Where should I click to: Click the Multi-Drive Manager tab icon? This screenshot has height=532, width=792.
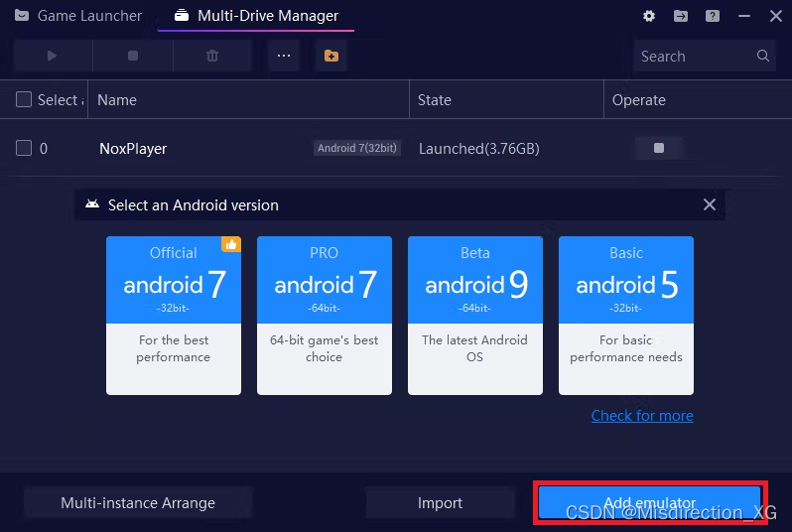pos(182,16)
